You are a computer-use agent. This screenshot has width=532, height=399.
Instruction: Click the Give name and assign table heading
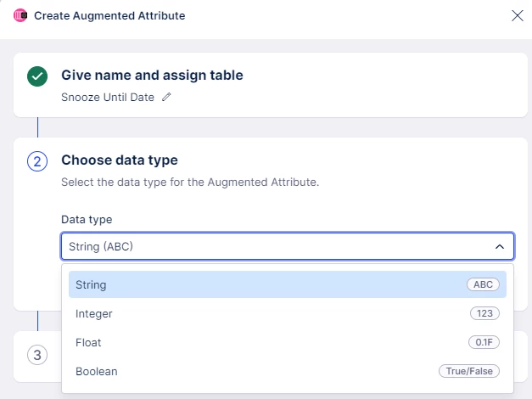pos(152,76)
